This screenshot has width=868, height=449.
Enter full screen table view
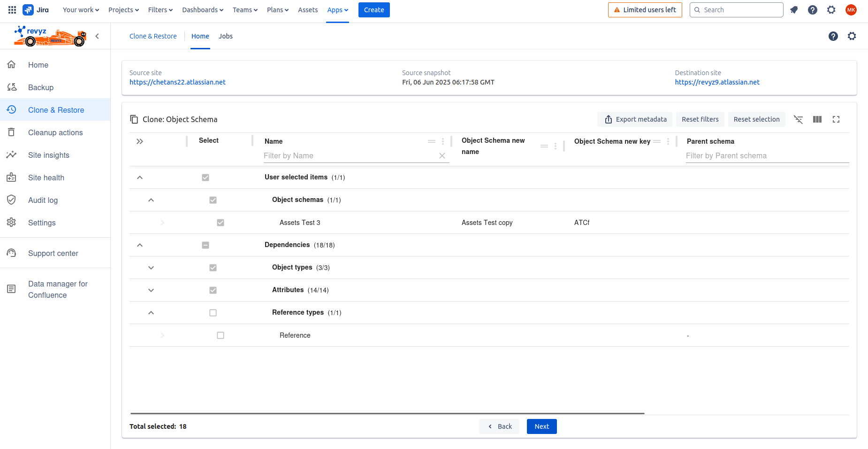click(x=836, y=119)
